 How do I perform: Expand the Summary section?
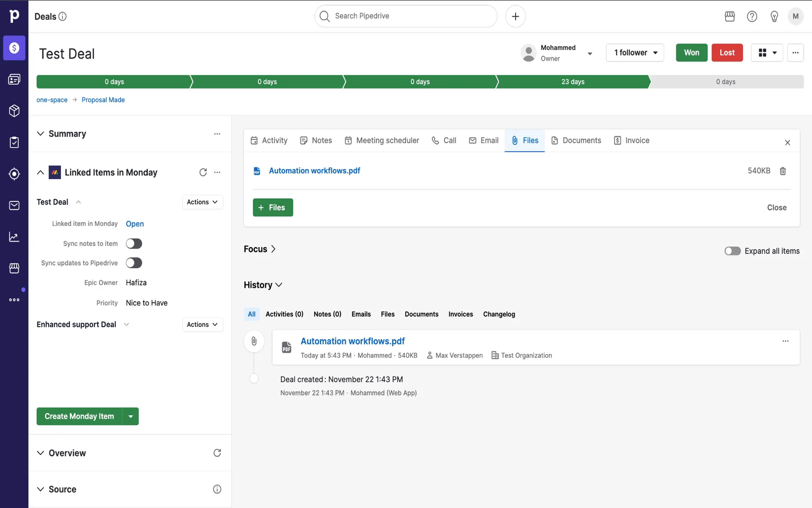(40, 134)
